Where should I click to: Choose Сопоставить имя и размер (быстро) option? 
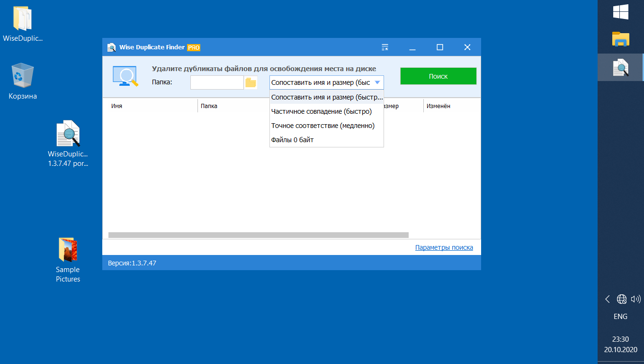pos(327,97)
